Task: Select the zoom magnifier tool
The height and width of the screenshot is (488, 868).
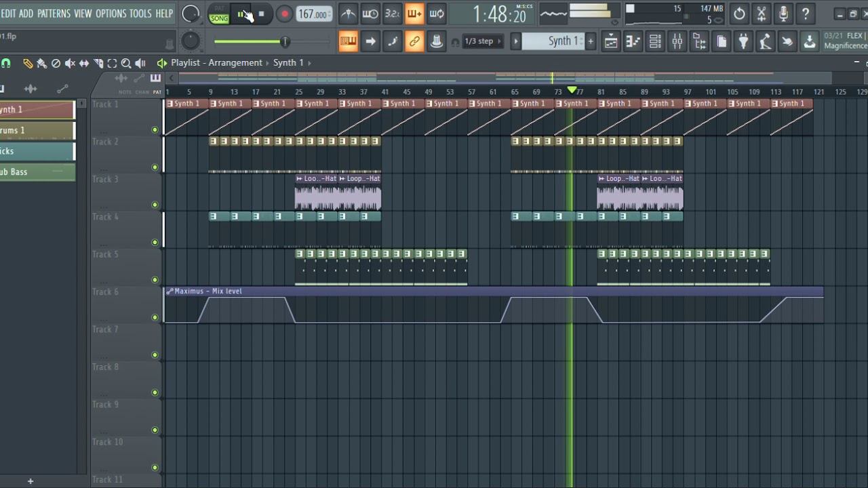Action: (x=125, y=63)
